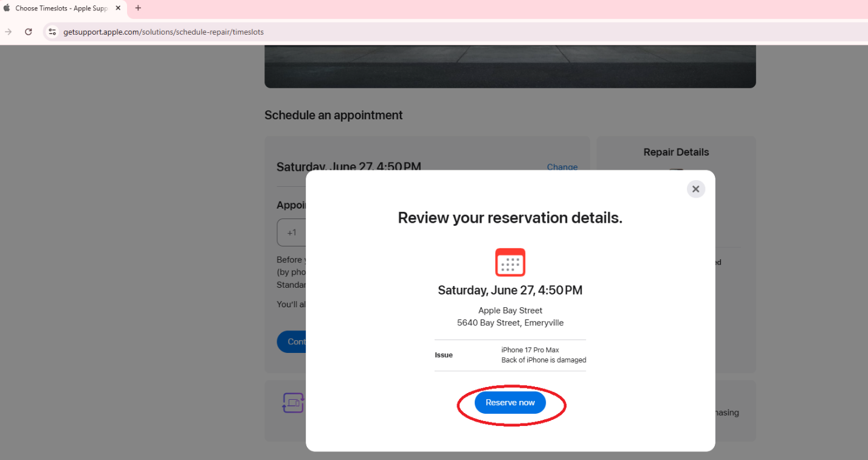
Task: Click the store photo at top
Action: pos(510,66)
